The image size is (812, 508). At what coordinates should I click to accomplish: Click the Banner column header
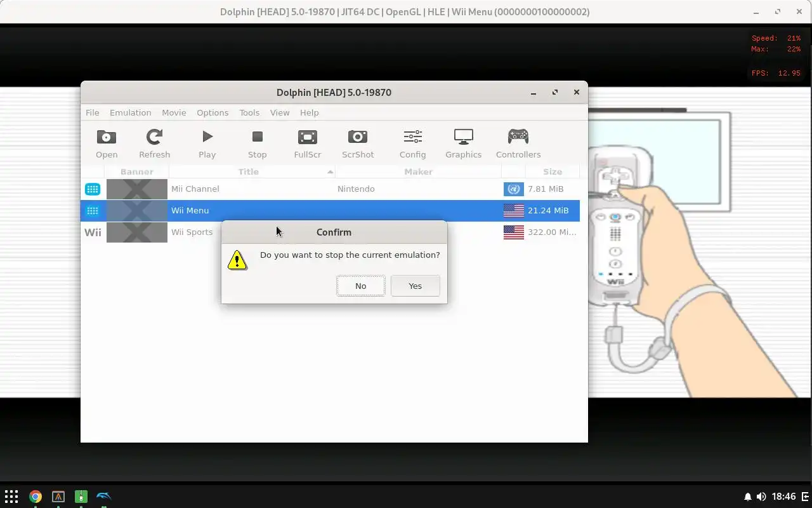136,171
